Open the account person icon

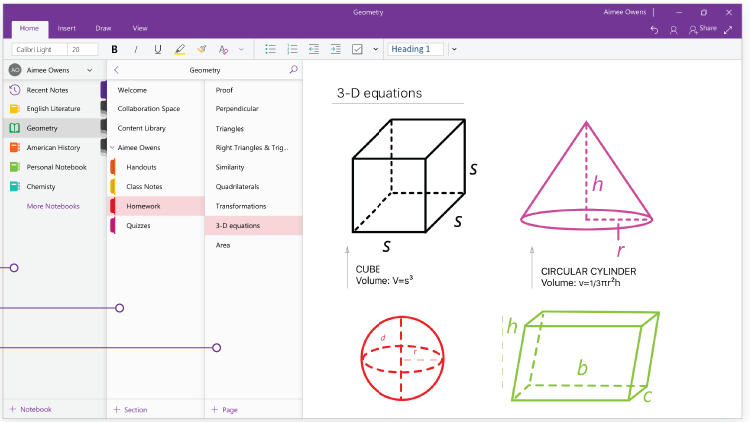pos(673,30)
